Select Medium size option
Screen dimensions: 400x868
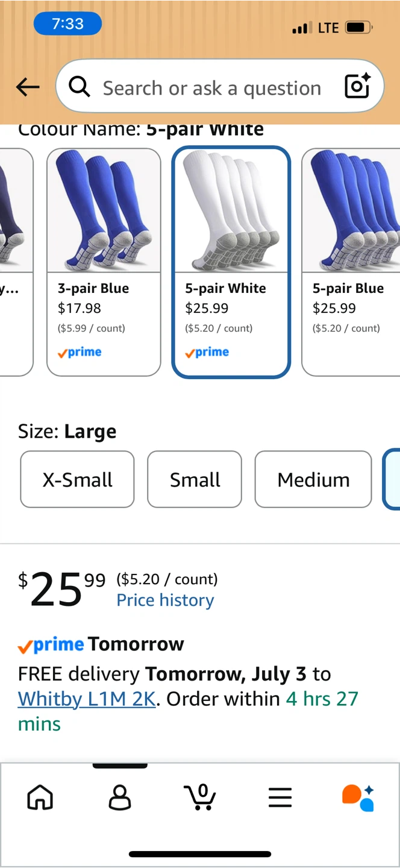pyautogui.click(x=313, y=479)
